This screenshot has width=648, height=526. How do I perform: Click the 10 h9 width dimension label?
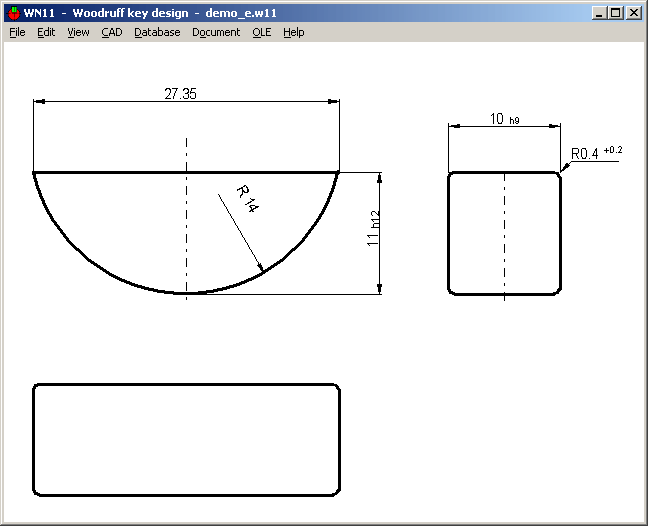click(504, 119)
